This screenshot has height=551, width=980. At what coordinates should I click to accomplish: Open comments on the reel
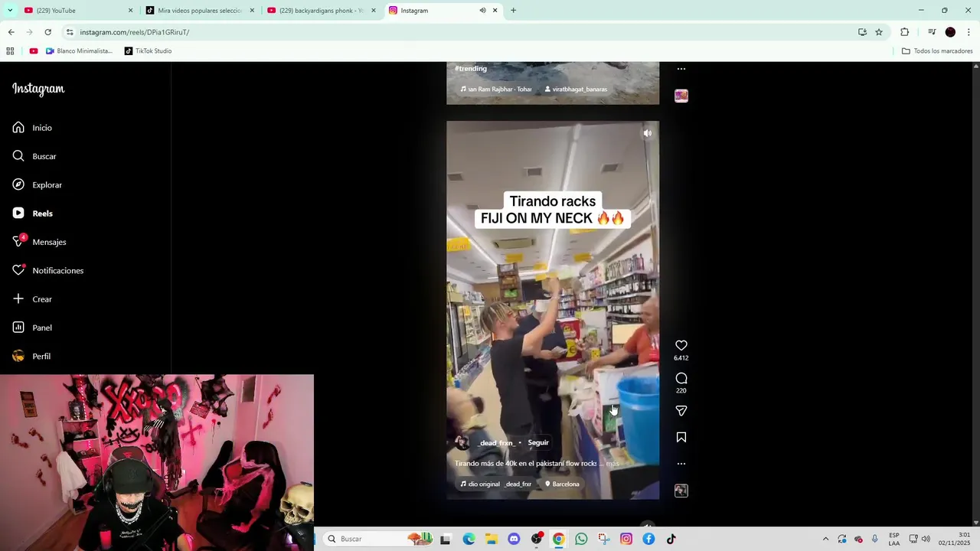(681, 378)
